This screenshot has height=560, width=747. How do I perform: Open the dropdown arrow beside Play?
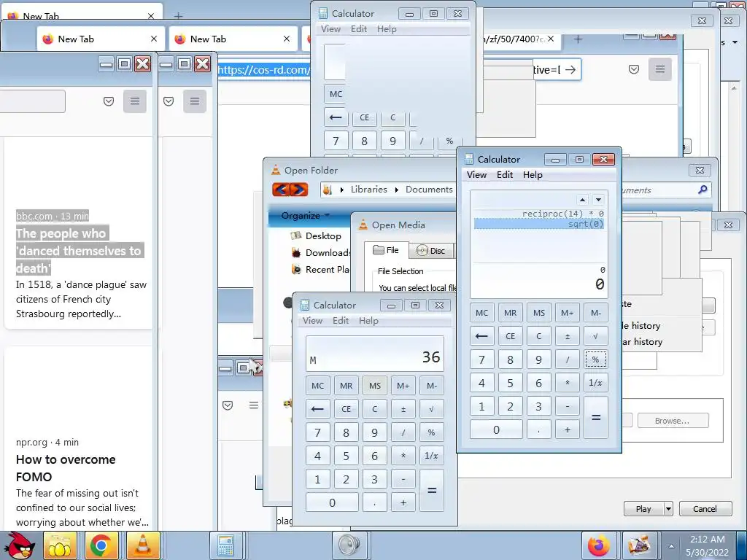pos(668,509)
